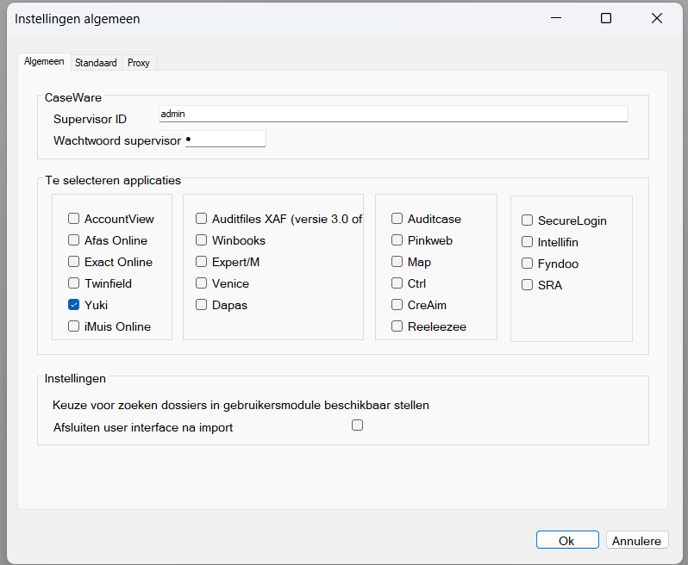
Task: Check the Exact Online option
Action: pyautogui.click(x=74, y=261)
